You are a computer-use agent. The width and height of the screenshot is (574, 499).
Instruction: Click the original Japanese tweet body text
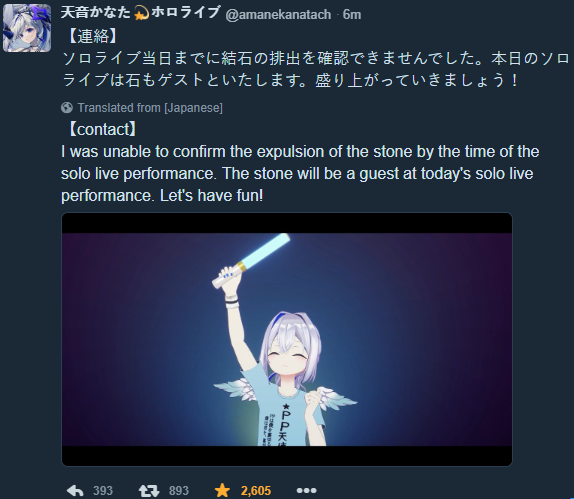click(315, 69)
